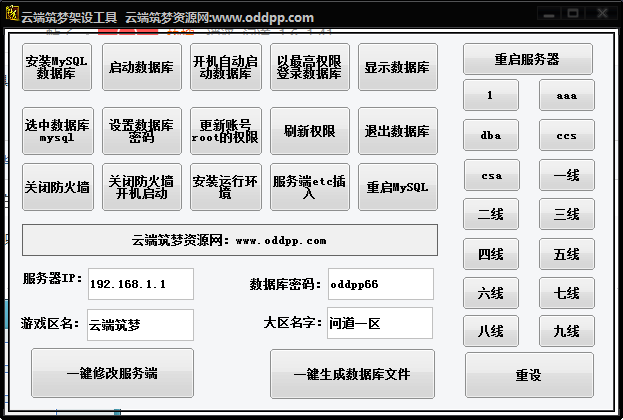Select the 三线 button
Screen dimensions: 623x420
(x=567, y=214)
